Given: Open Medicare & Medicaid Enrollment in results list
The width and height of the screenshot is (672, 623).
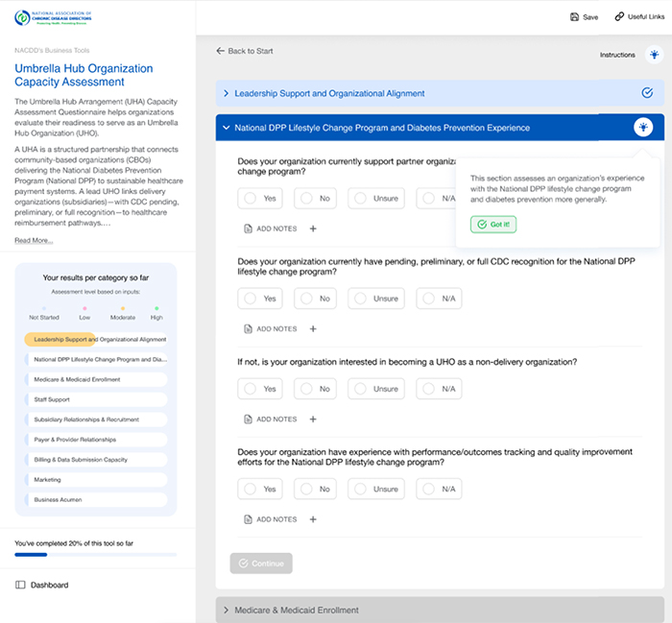Looking at the screenshot, I should click(96, 379).
